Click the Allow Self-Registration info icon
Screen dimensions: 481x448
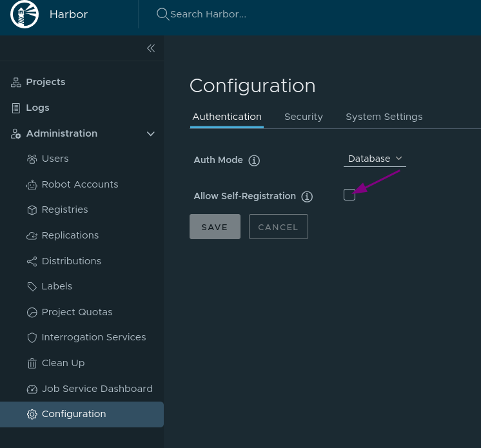tap(307, 197)
